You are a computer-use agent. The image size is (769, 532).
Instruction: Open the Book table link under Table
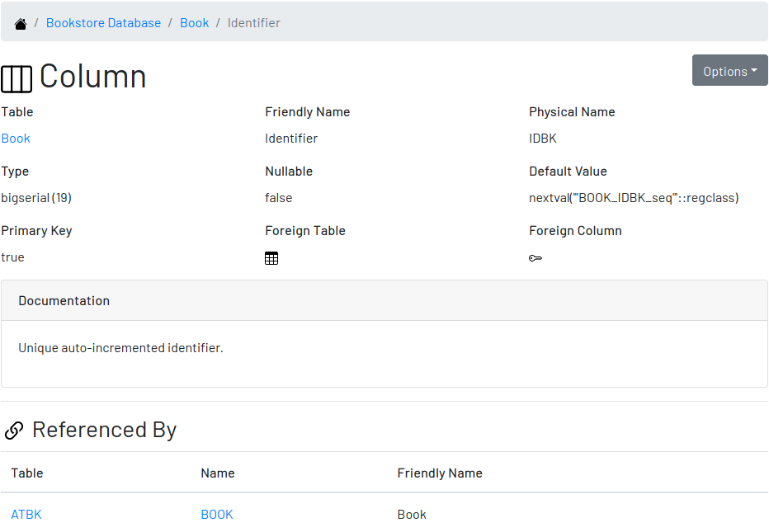tap(16, 139)
